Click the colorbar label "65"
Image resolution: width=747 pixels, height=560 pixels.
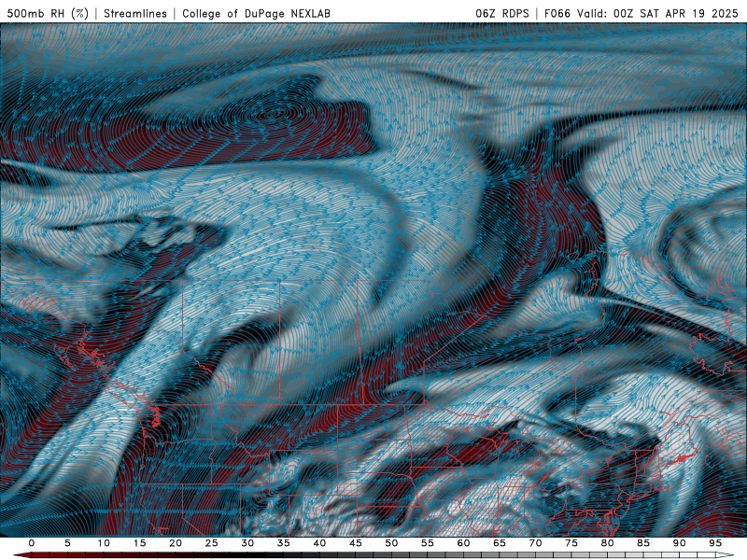[500, 543]
